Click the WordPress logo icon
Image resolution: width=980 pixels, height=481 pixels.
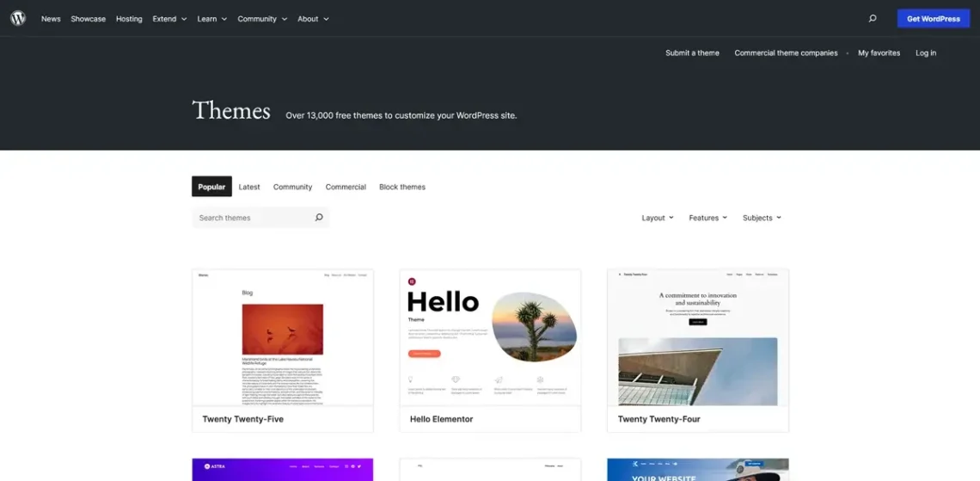(x=18, y=18)
